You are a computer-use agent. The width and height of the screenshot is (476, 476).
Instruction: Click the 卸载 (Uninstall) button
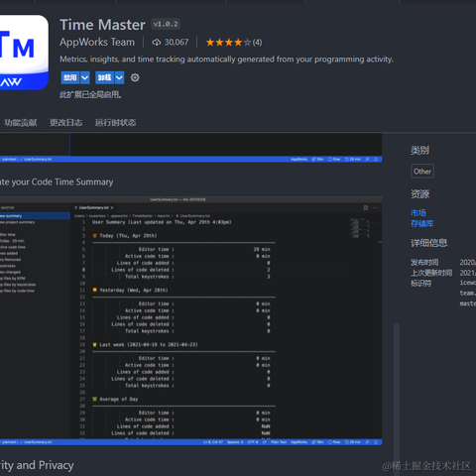click(x=105, y=77)
